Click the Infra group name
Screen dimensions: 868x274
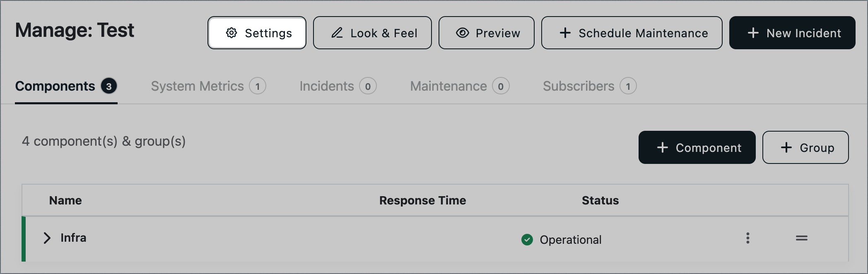coord(73,238)
